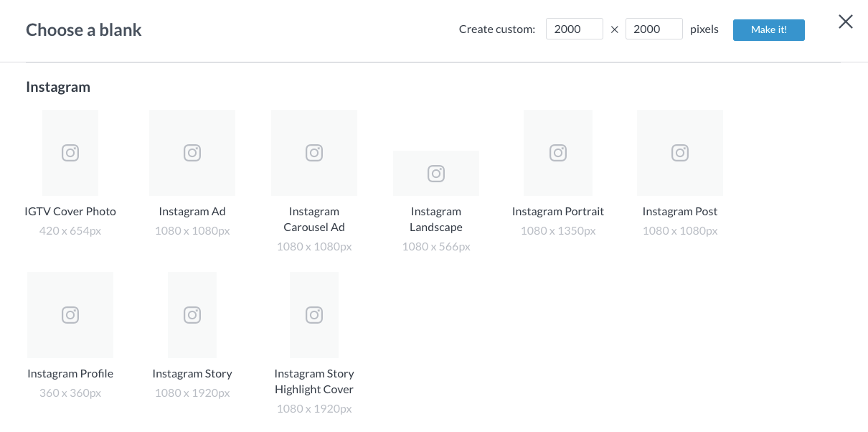Click the Make it! button

coord(769,29)
